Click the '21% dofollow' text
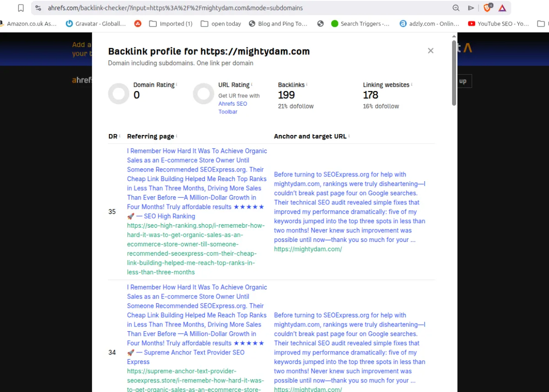 coord(296,106)
